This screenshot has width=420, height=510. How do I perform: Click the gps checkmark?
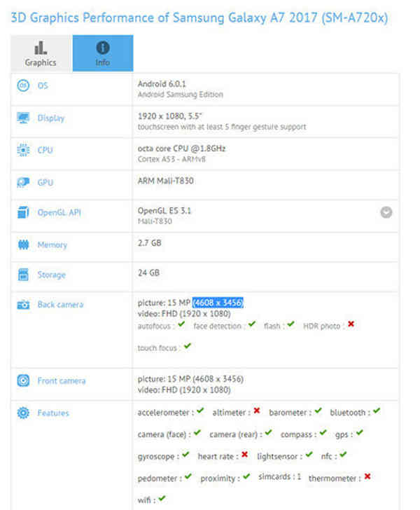tap(360, 433)
